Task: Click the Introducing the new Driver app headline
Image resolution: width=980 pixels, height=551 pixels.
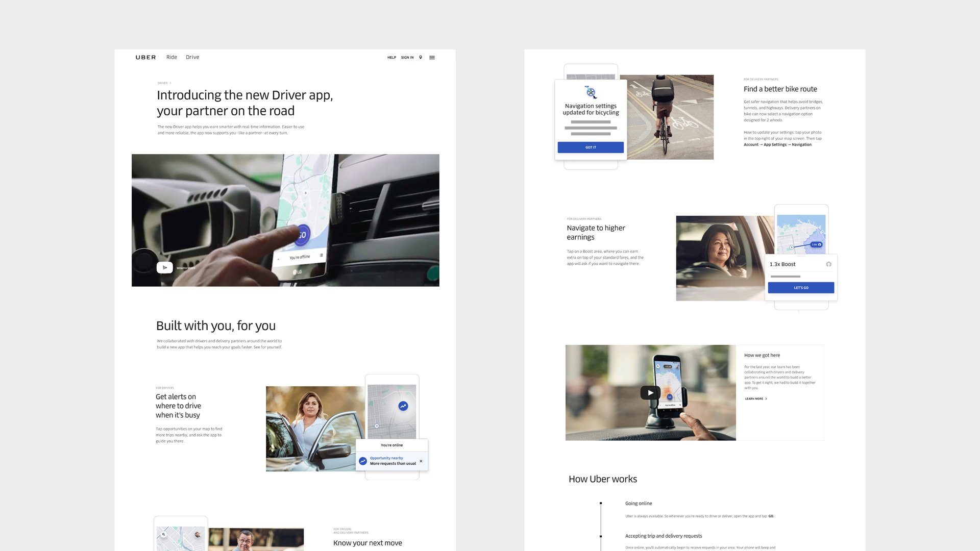Action: pyautogui.click(x=244, y=103)
